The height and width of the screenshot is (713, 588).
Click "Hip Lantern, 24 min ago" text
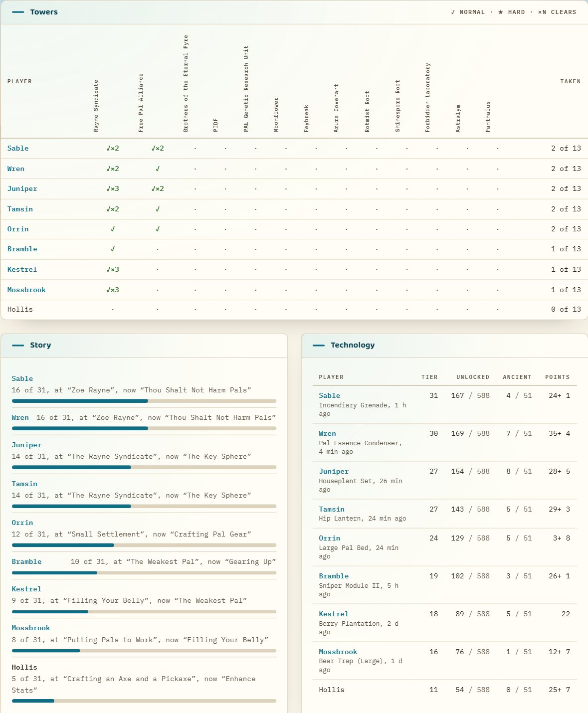(363, 519)
